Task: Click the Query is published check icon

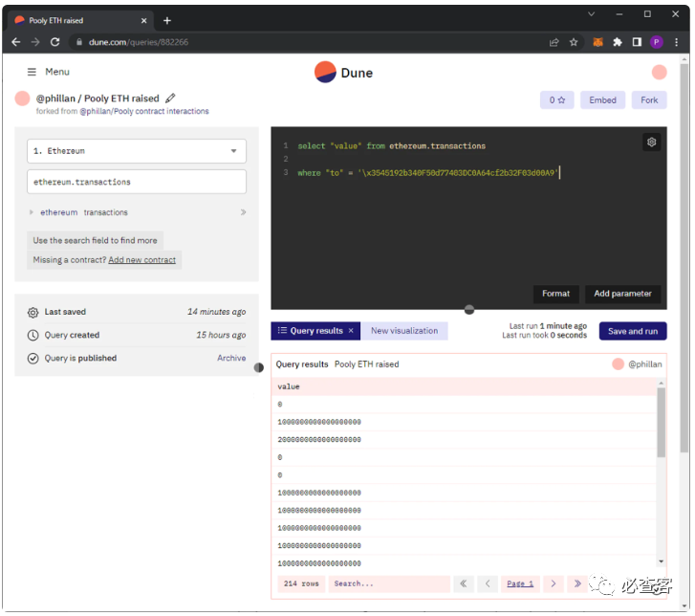Action: pyautogui.click(x=33, y=359)
